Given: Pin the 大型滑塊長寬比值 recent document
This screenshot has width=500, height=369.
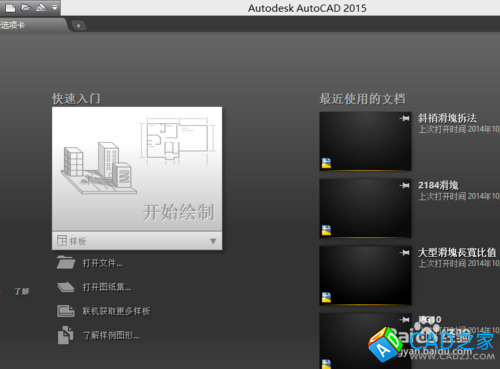Looking at the screenshot, I should pos(404,253).
